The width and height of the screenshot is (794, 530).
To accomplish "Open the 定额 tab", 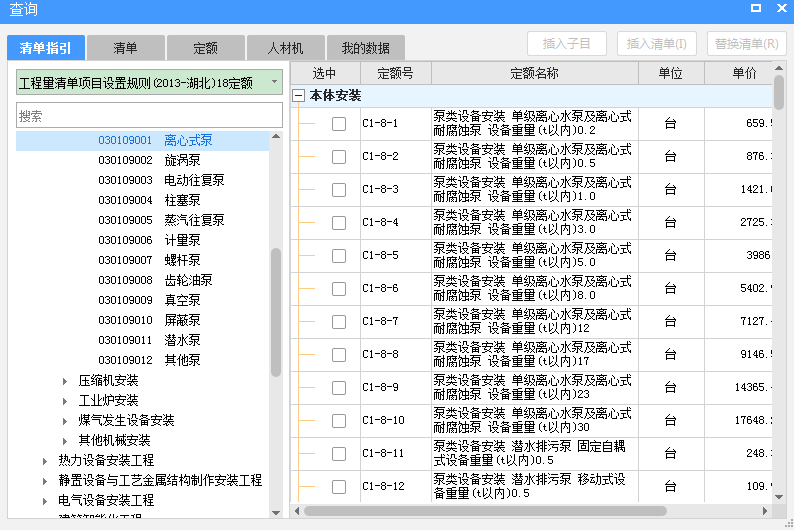I will click(205, 48).
